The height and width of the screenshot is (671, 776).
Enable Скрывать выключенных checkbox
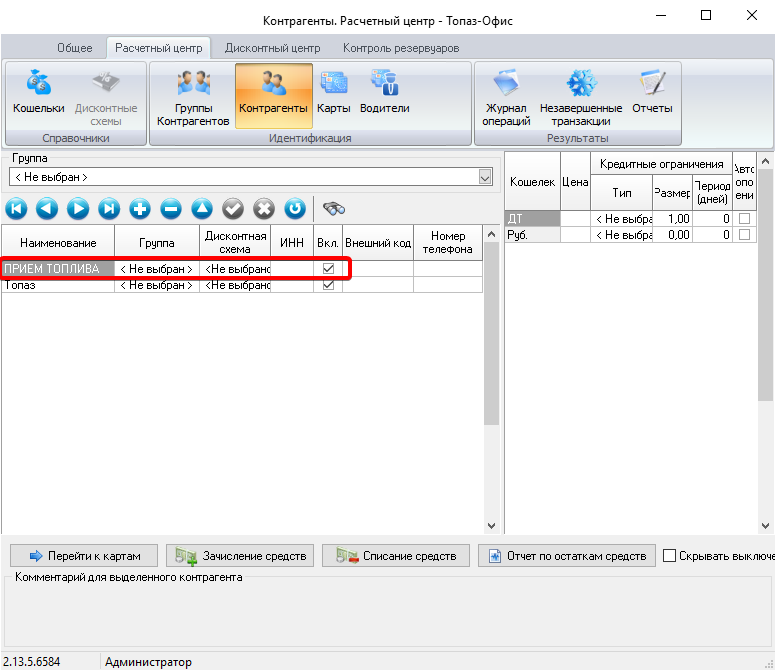pos(670,556)
